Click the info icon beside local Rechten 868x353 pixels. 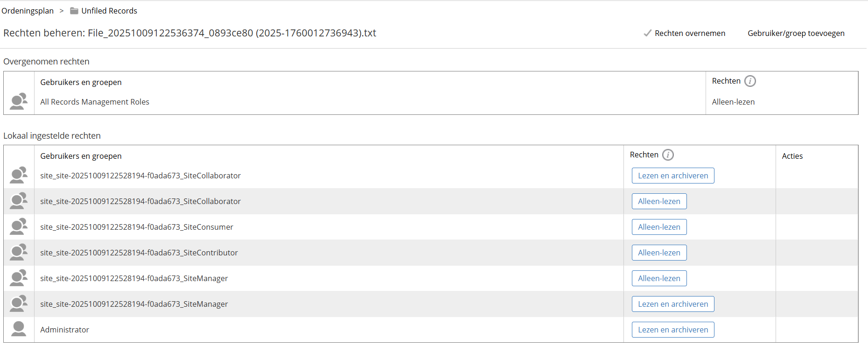coord(668,155)
